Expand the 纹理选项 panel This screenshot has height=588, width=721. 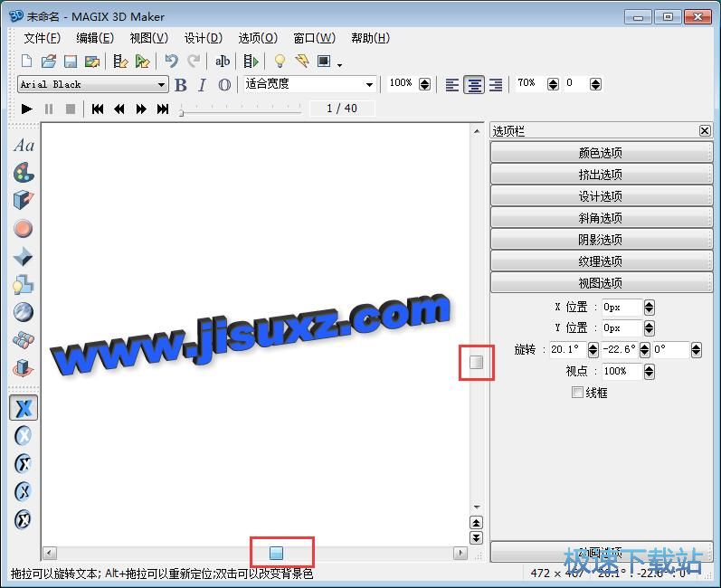pos(602,261)
